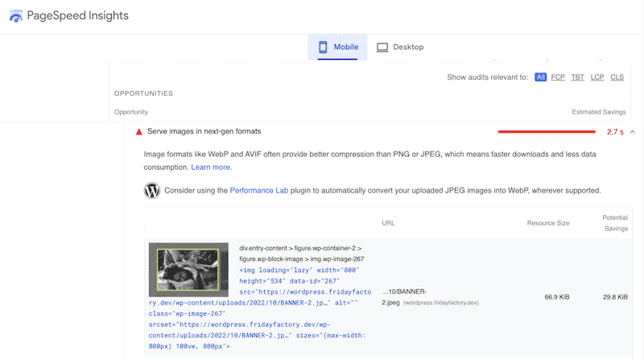Switch to the Mobile tab
644x360 pixels.
point(337,48)
